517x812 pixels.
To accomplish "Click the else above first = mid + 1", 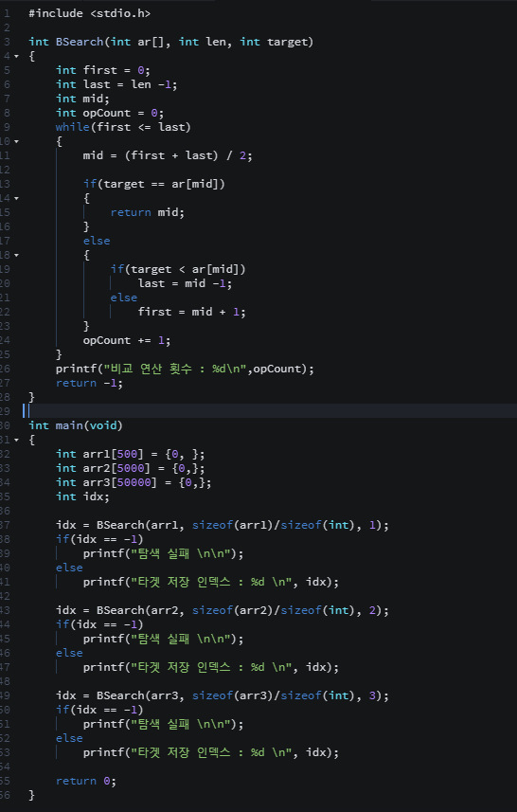I will tap(124, 298).
